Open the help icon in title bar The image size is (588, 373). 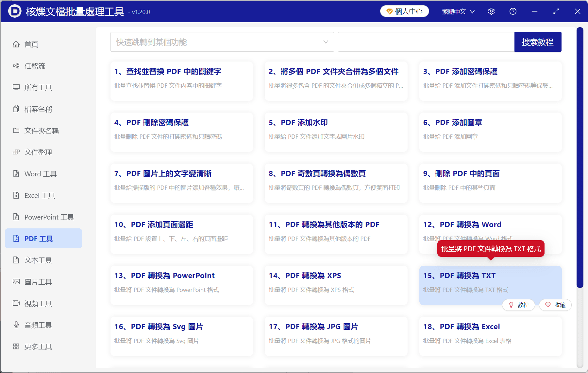point(513,11)
